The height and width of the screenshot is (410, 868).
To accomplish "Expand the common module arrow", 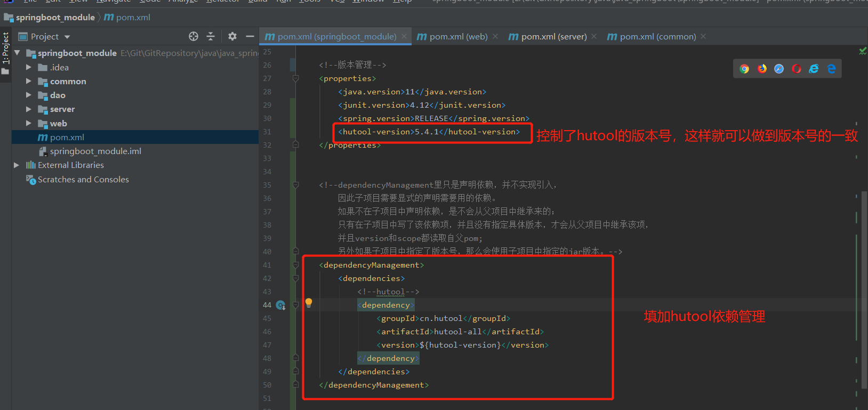I will pyautogui.click(x=29, y=81).
